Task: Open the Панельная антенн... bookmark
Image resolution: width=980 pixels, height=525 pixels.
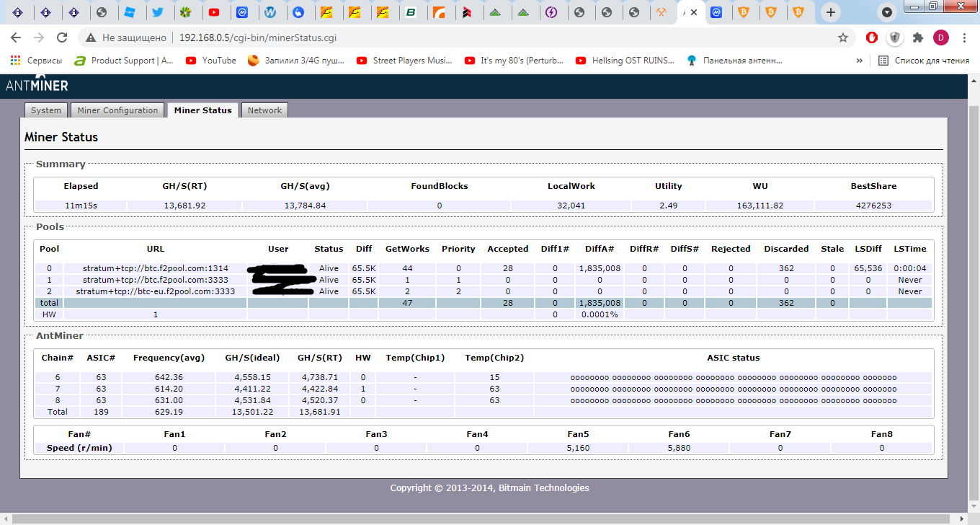Action: pyautogui.click(x=734, y=61)
